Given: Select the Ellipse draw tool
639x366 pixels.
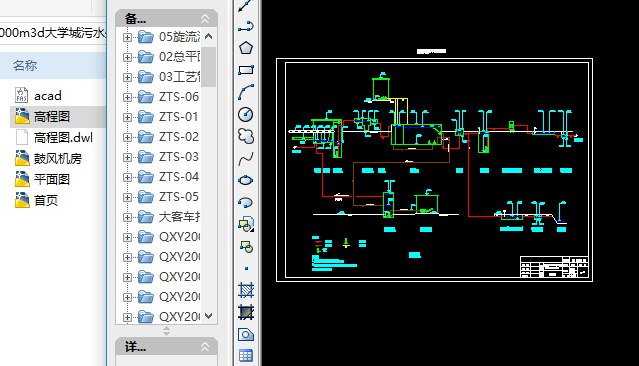Looking at the screenshot, I should click(x=246, y=180).
